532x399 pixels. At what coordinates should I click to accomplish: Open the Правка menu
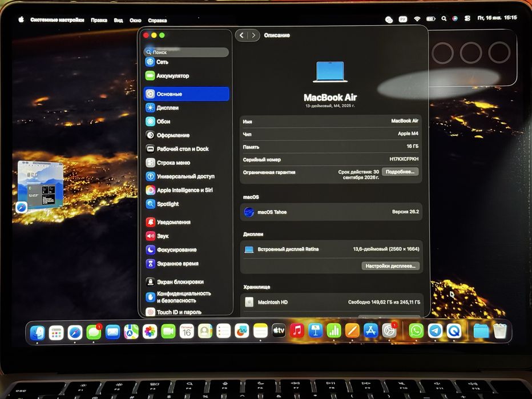tap(99, 21)
